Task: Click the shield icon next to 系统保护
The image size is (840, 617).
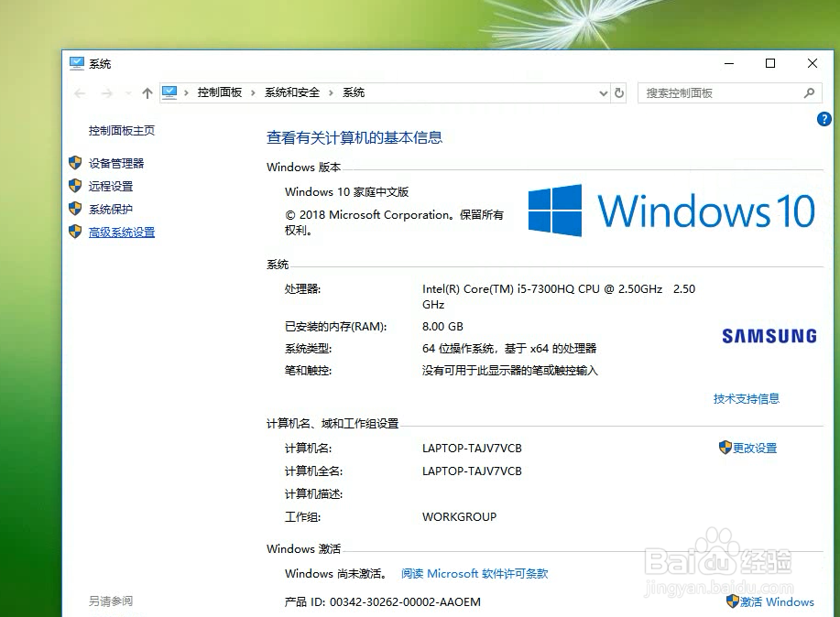Action: tap(75, 209)
